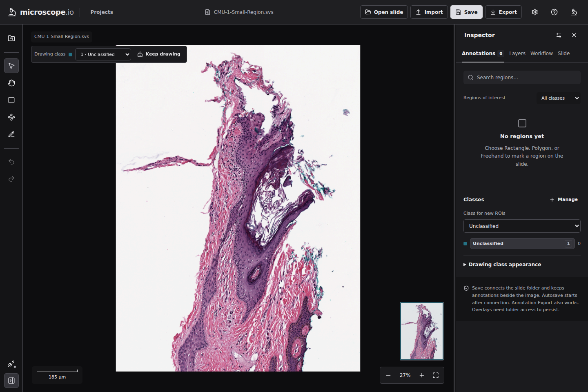Pick the Polygon region tool
Screen dimensions: 588x392
(11, 117)
